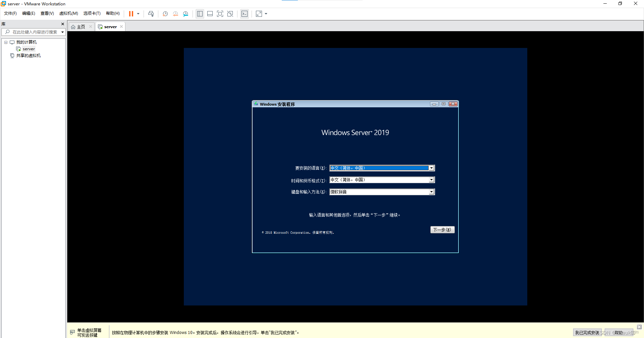Collapse the 我的计算机 tree node
This screenshot has height=338, width=644.
click(x=5, y=42)
